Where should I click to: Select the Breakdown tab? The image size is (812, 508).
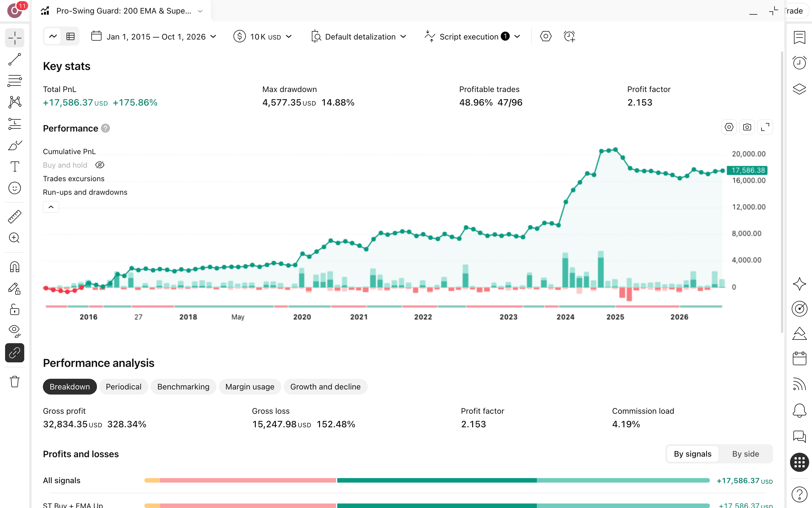click(x=70, y=387)
